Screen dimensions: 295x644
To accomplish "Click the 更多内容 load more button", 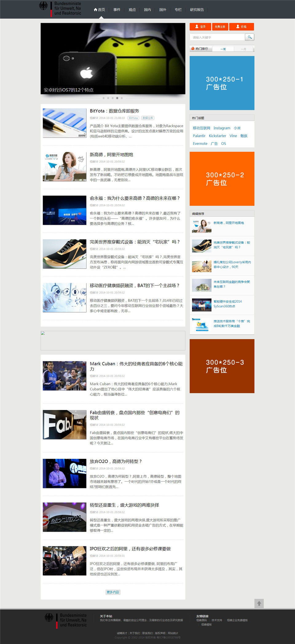I will click(x=113, y=592).
